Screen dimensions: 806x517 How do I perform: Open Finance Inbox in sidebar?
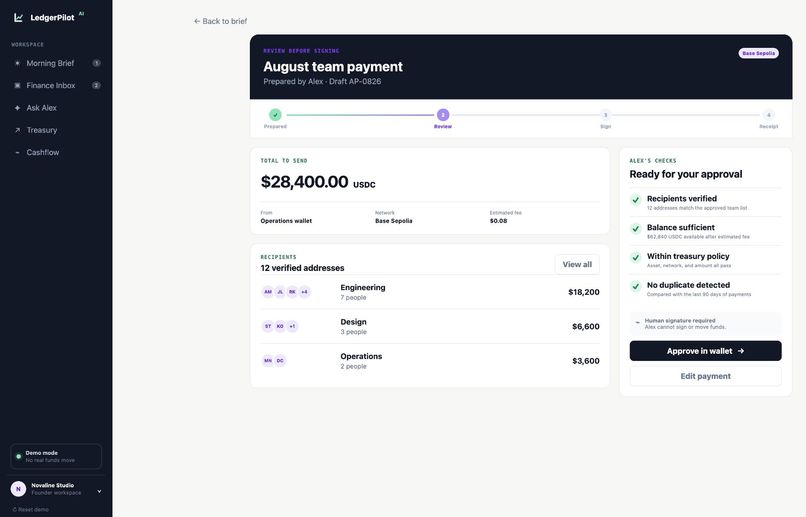point(56,85)
